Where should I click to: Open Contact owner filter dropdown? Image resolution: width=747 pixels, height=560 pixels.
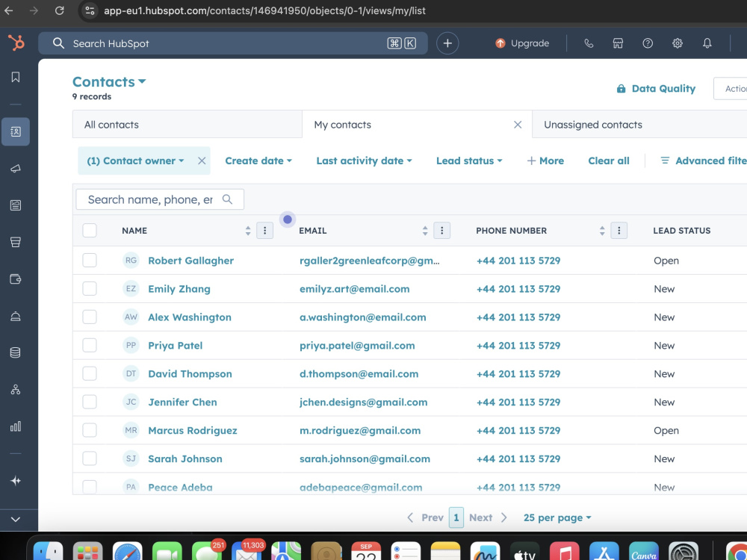point(135,161)
